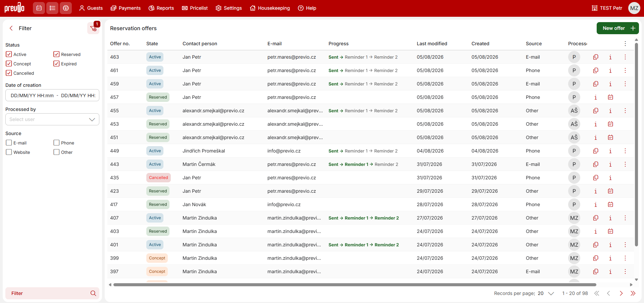Clear active filters funnel icon
This screenshot has width=644, height=303.
coord(93,28)
